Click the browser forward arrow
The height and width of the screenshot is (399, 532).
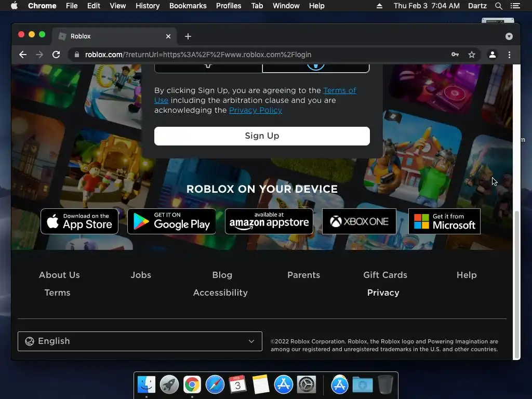pyautogui.click(x=39, y=55)
